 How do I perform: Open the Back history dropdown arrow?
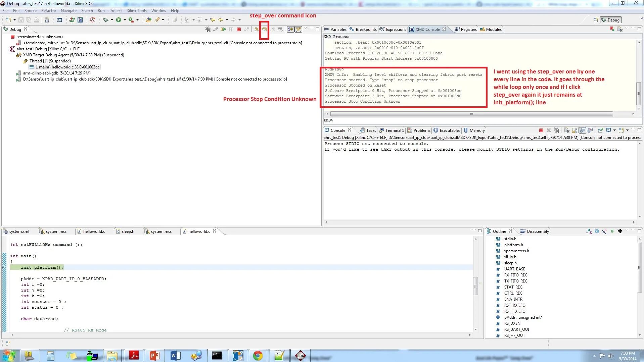click(227, 20)
